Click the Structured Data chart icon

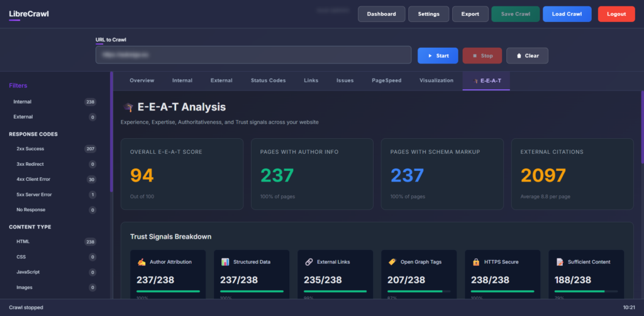click(225, 262)
